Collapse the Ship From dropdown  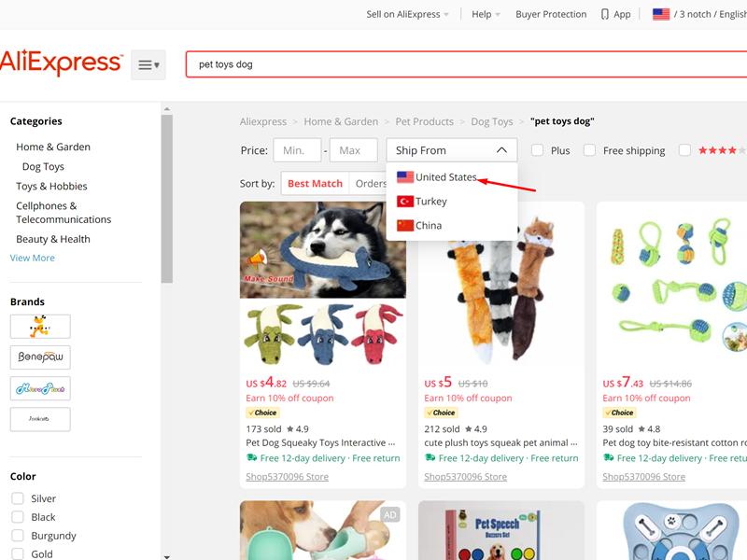[x=501, y=149]
